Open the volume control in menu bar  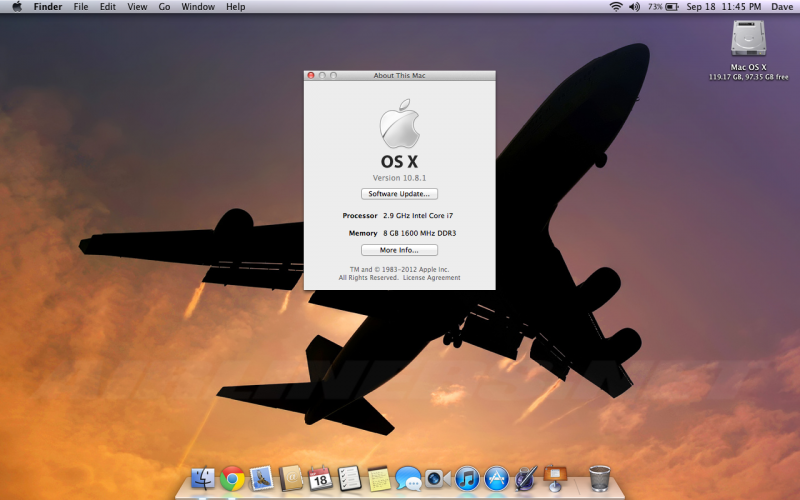pos(634,7)
